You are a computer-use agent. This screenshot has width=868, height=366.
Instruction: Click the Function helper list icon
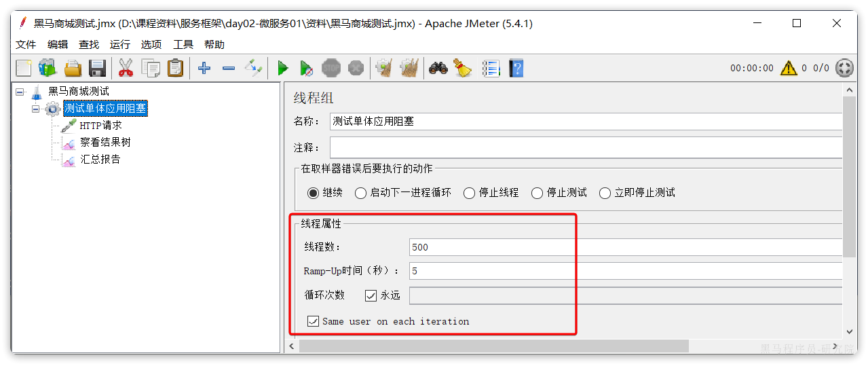tap(491, 68)
